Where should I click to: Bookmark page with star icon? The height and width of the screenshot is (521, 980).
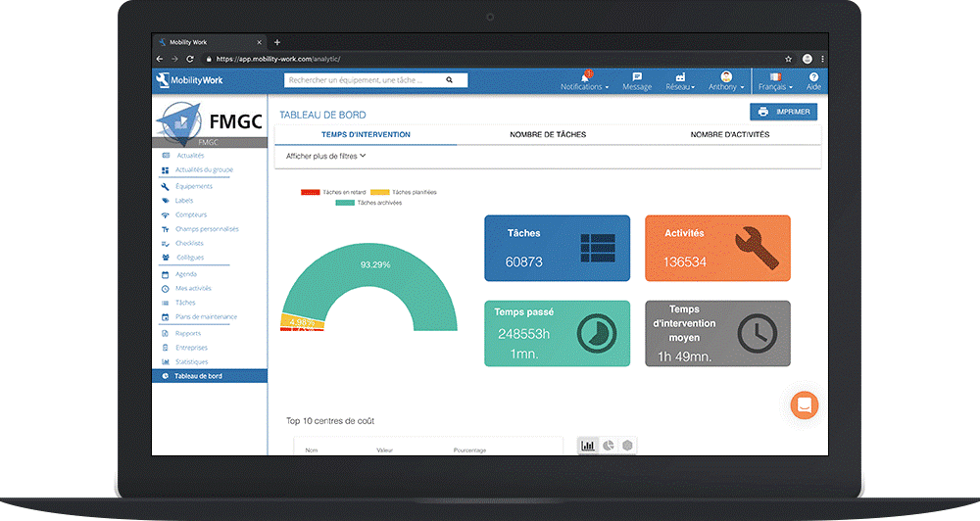[x=789, y=59]
